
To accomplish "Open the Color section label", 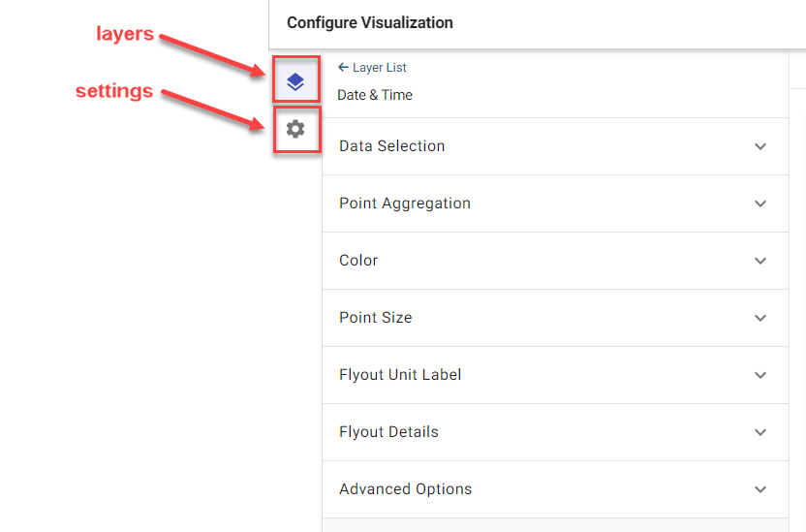I will (x=358, y=261).
